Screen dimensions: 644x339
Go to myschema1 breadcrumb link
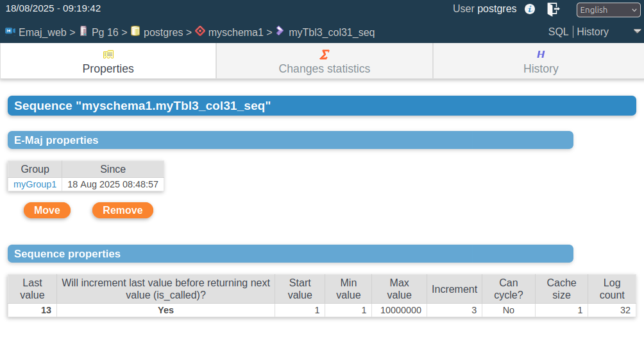click(236, 33)
